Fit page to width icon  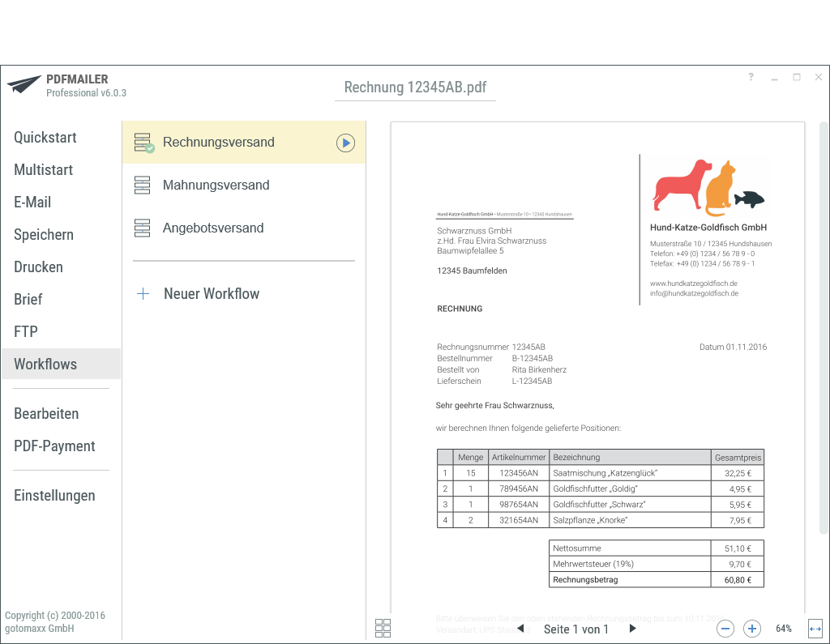pyautogui.click(x=815, y=629)
